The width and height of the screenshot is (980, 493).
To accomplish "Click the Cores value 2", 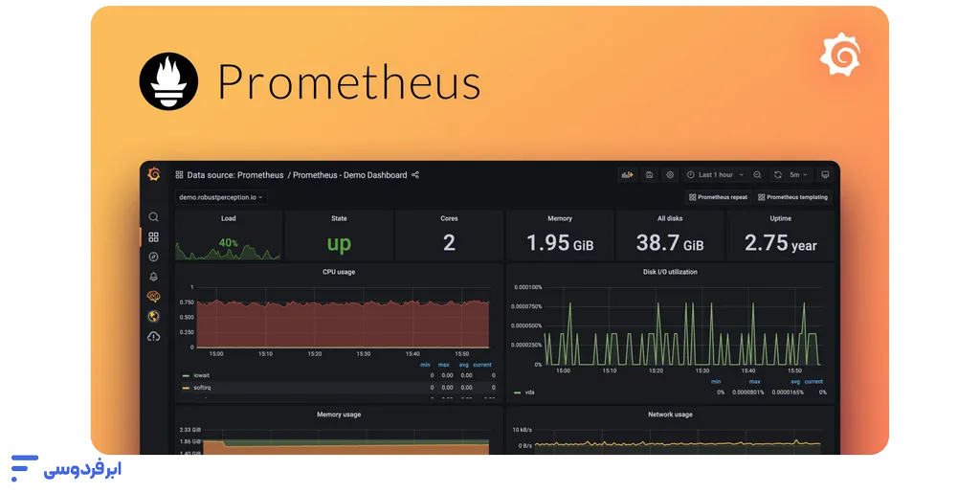I will pyautogui.click(x=449, y=242).
